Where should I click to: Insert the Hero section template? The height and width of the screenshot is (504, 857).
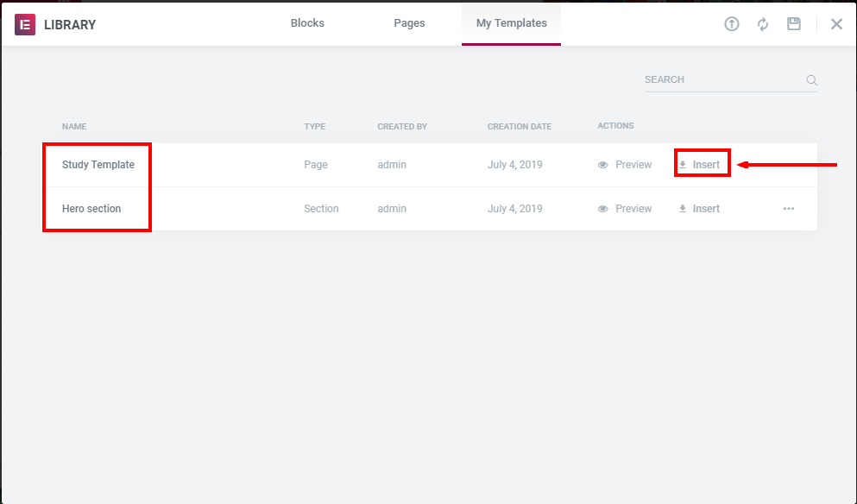[x=699, y=209]
